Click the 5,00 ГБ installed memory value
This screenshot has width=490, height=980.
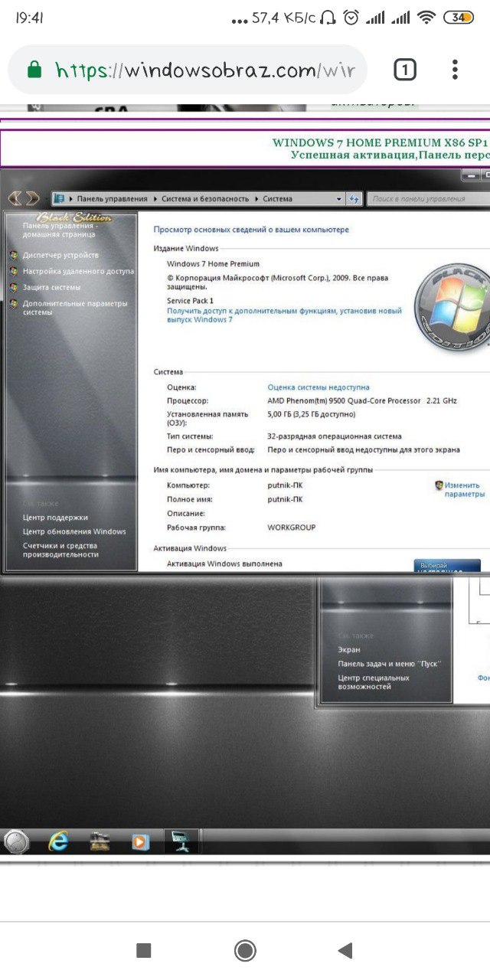click(311, 414)
